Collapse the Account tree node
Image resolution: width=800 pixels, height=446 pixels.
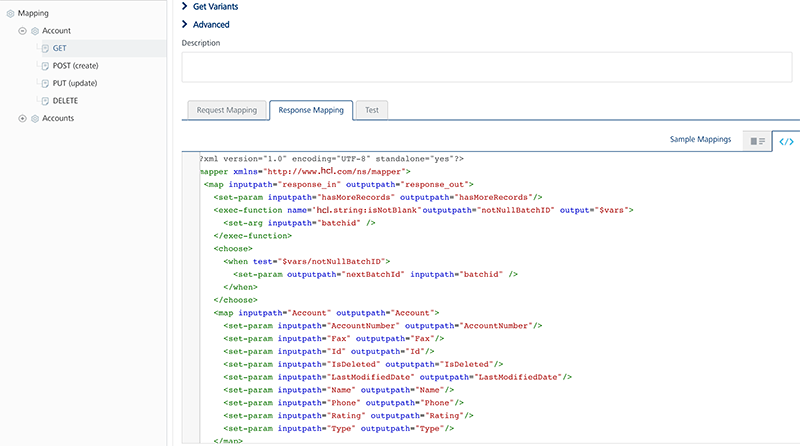point(22,31)
